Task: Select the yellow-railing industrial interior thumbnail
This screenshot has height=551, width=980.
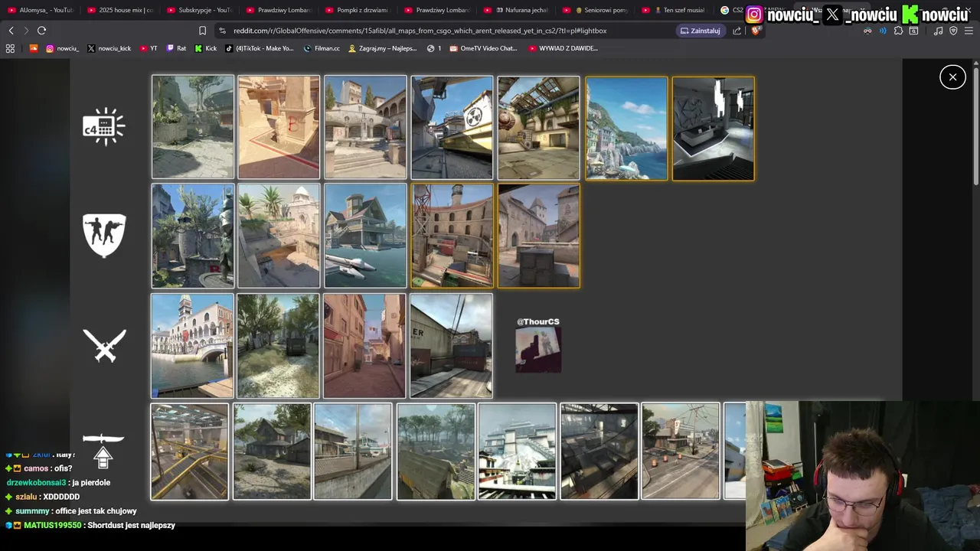Action: coord(190,452)
